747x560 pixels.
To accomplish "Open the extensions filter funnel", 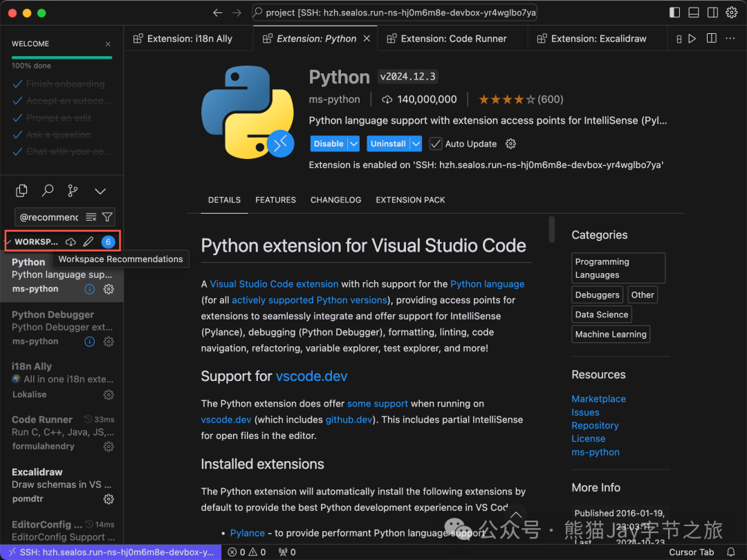I will (107, 217).
